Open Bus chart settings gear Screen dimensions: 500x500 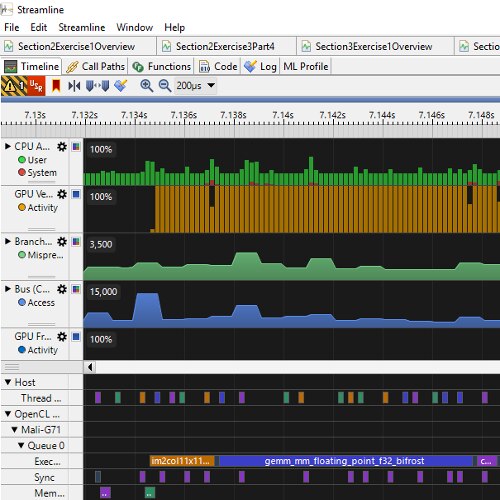coord(62,289)
